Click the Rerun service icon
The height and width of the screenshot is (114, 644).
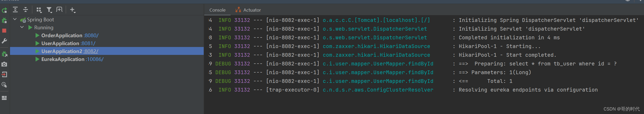pos(4,10)
